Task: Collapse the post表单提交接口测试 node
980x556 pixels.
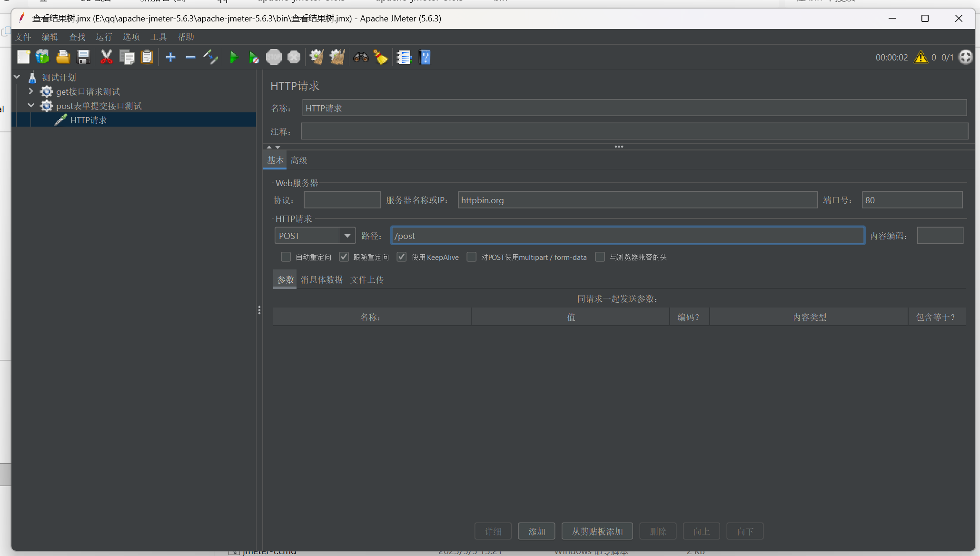Action: (31, 106)
